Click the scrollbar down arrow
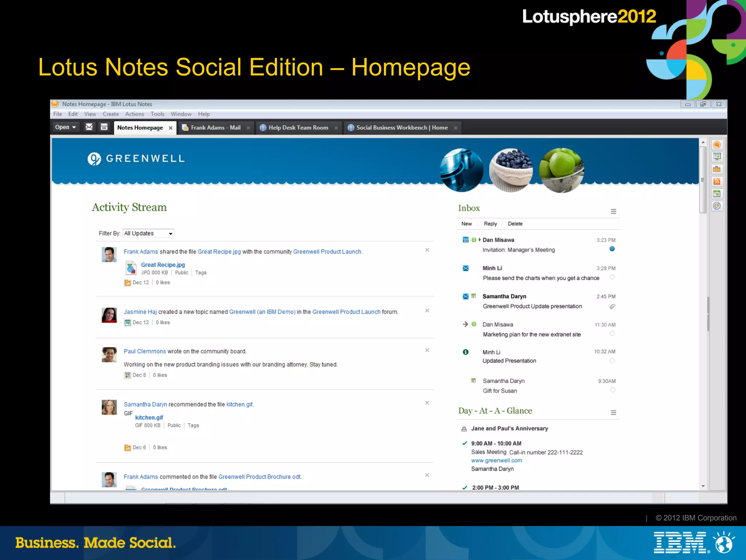 coord(703,486)
